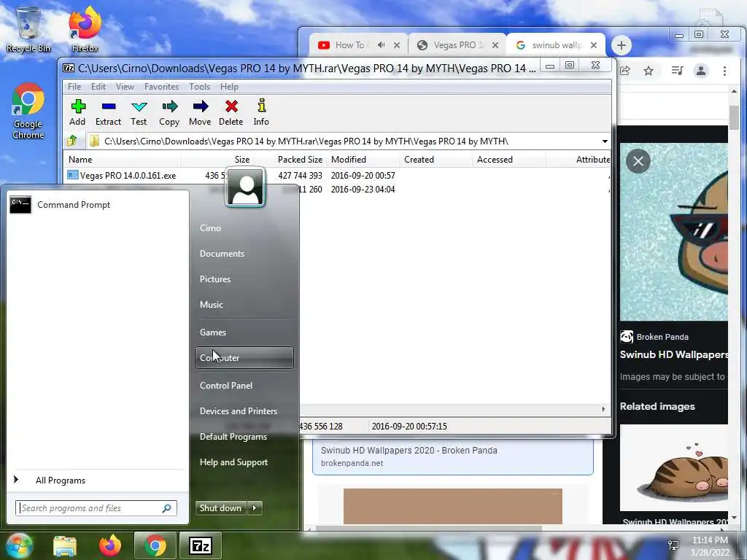
Task: Go up one folder level in 7-Zip
Action: click(x=72, y=141)
